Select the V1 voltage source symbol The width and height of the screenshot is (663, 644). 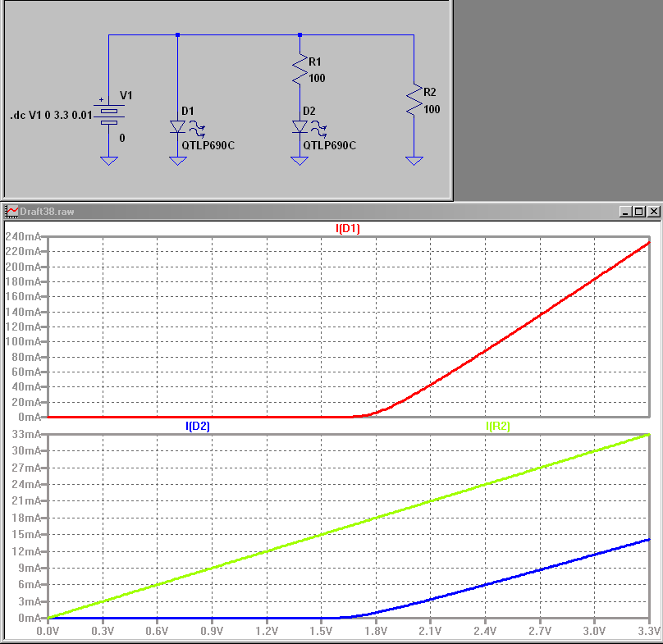(108, 114)
